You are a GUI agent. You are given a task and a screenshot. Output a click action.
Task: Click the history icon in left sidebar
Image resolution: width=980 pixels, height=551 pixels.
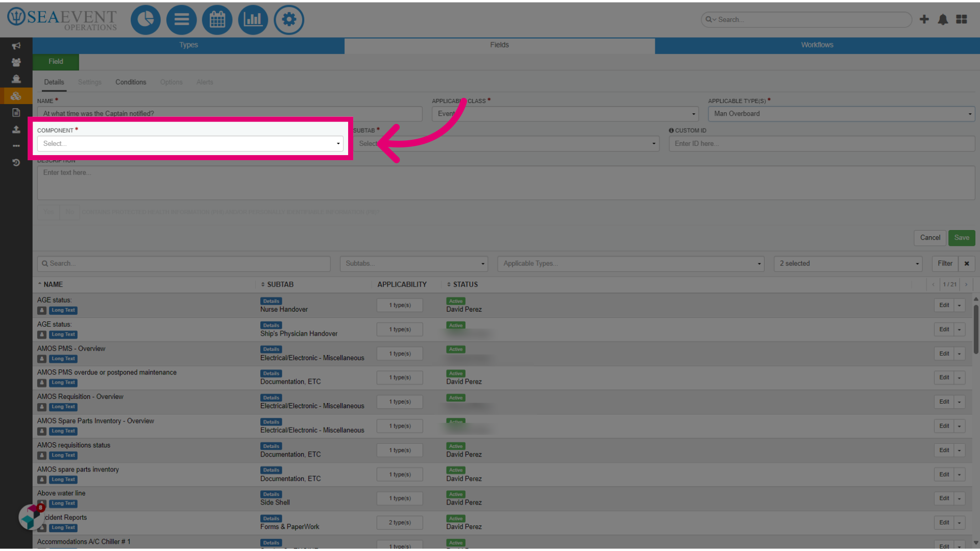(16, 163)
